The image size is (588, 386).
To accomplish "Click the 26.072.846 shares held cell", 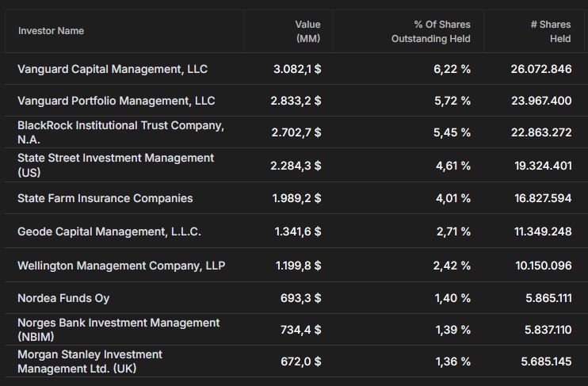I will click(x=541, y=69).
